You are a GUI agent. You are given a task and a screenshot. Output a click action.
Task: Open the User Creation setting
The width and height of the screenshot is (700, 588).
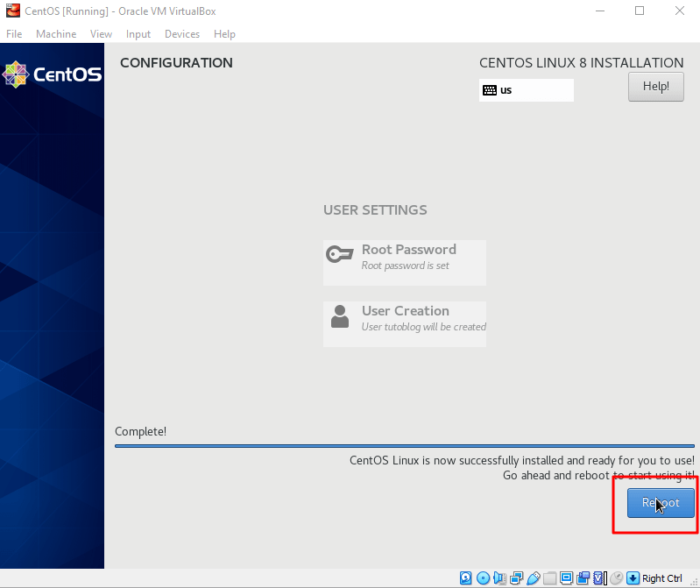[x=405, y=323]
